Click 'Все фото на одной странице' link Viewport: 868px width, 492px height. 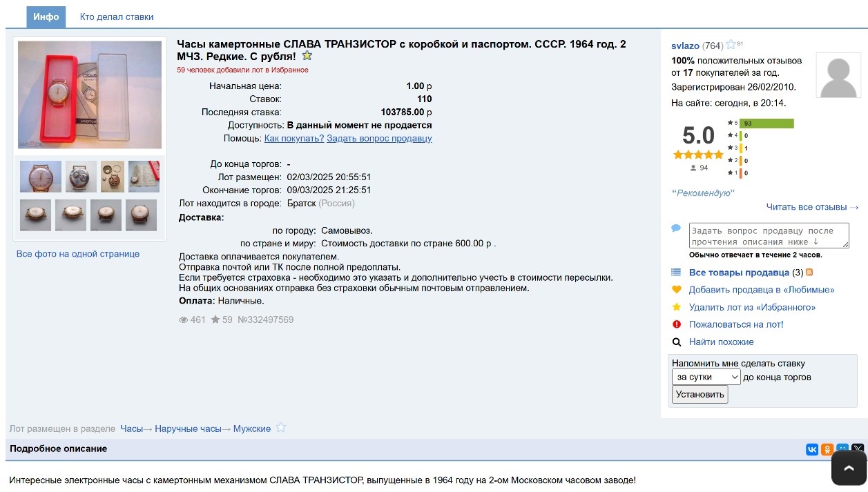(78, 254)
